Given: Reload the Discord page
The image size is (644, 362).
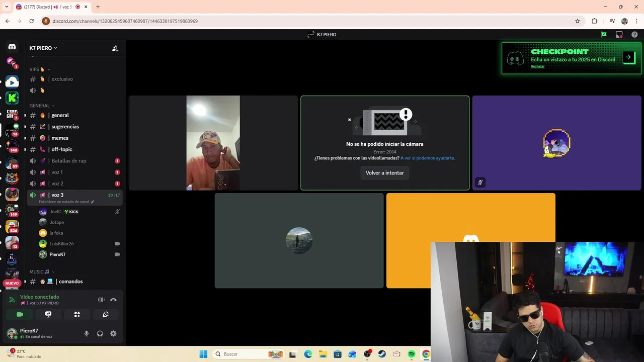Looking at the screenshot, I should pos(31,21).
